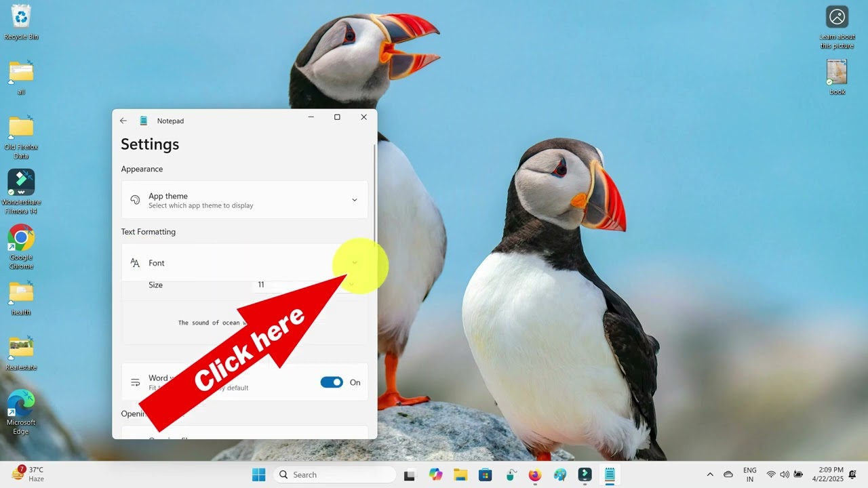Maximize the Notepad settings window
868x488 pixels.
pos(337,117)
